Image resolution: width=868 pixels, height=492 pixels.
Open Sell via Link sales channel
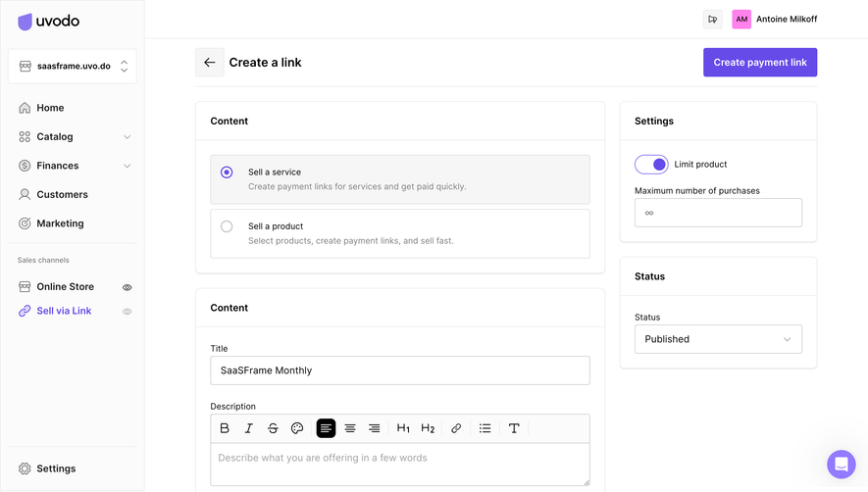tap(64, 311)
